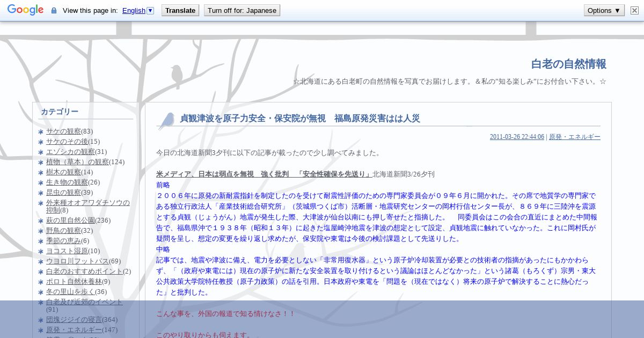Open ポロト自然休養林 category
644x338 pixels.
coord(74,282)
